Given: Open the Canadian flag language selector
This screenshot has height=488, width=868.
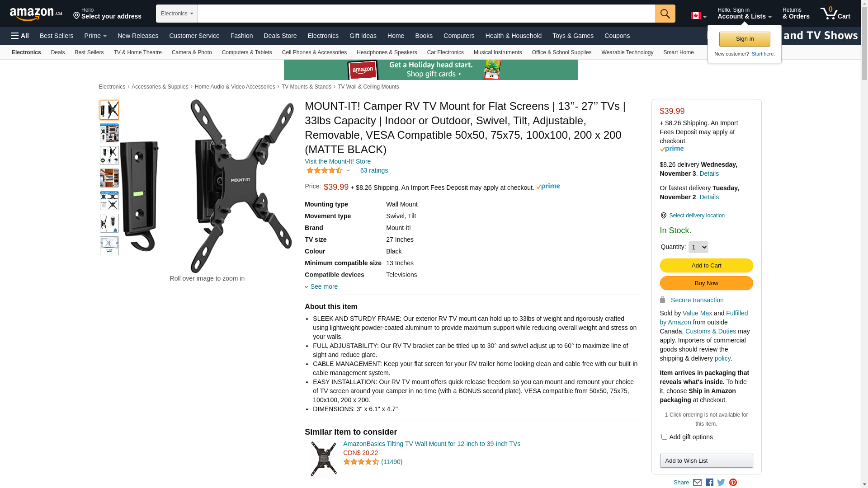Looking at the screenshot, I should pos(698,16).
